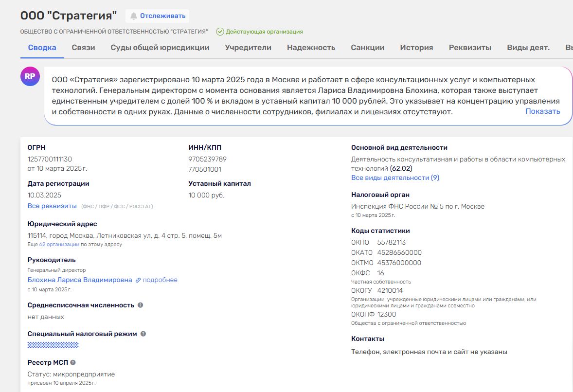Click Общества с ограниченной ответственностью description
This screenshot has width=573, height=392.
point(409,323)
